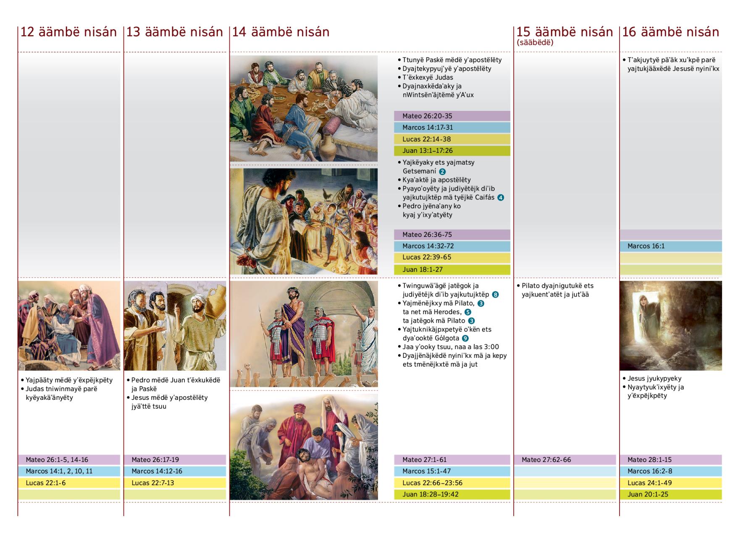Image resolution: width=756 pixels, height=546 pixels.
Task: Open the Juan 13:1–17:26 reference
Action: click(x=452, y=151)
